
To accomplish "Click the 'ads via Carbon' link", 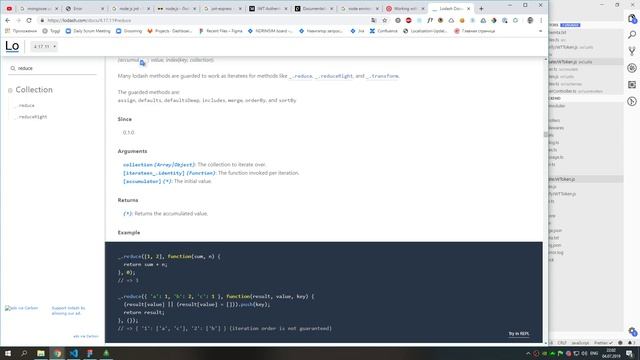I will 86,336.
